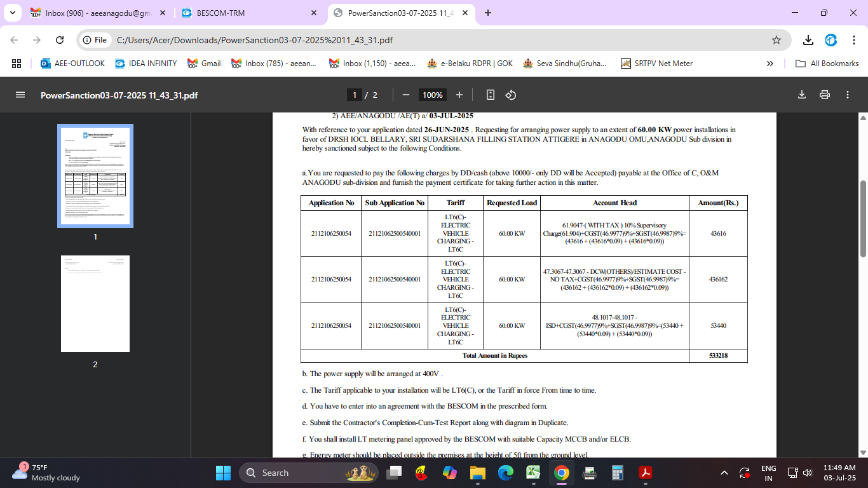Switch to the BESCOM-TRM tab
868x488 pixels.
[248, 13]
